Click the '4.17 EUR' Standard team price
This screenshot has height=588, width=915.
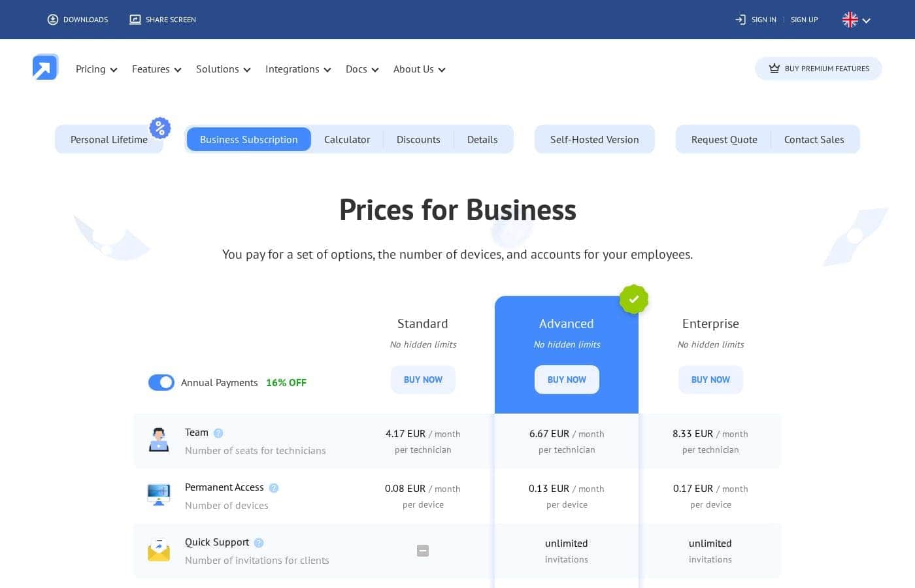(405, 434)
